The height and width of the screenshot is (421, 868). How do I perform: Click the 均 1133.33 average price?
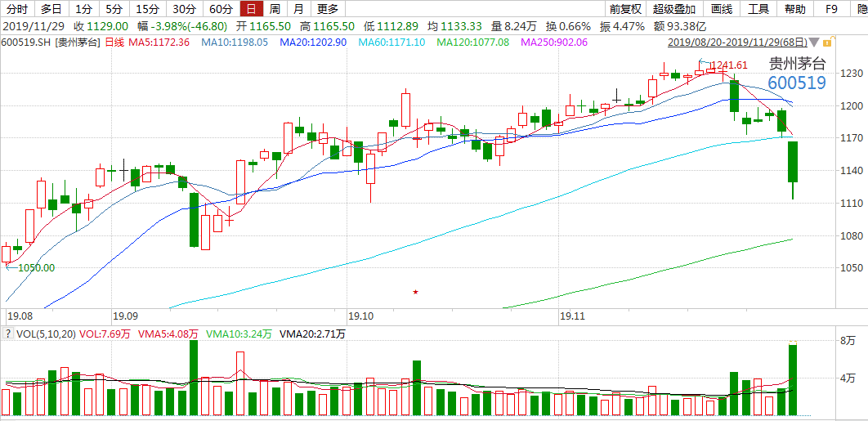click(454, 26)
